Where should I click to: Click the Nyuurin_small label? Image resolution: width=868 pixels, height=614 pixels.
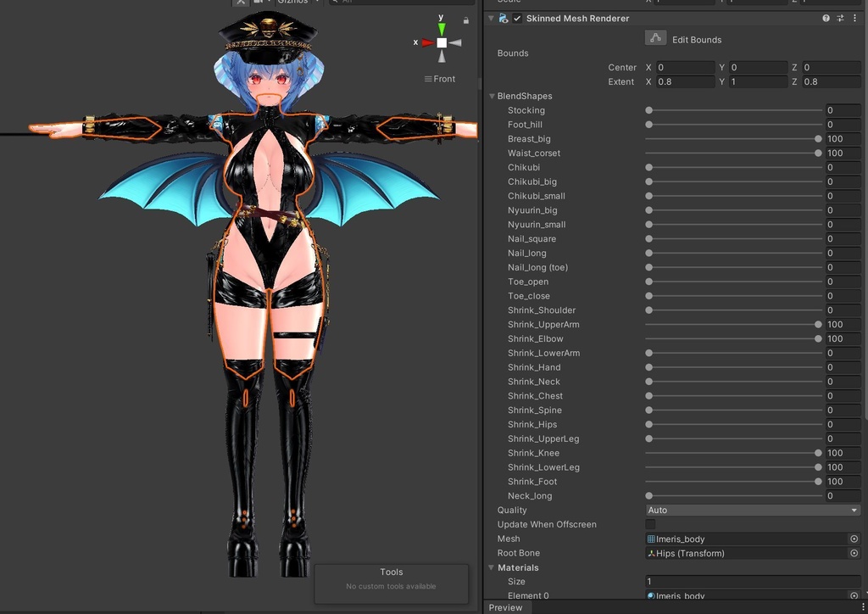coord(537,224)
